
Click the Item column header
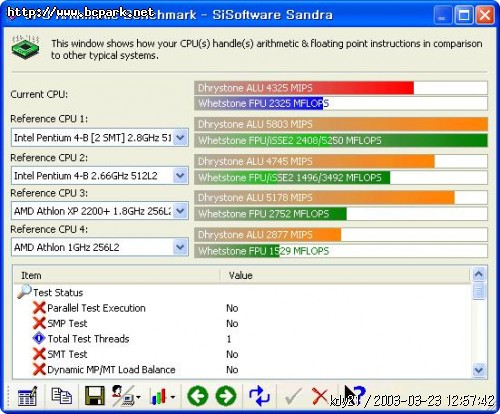[x=117, y=275]
